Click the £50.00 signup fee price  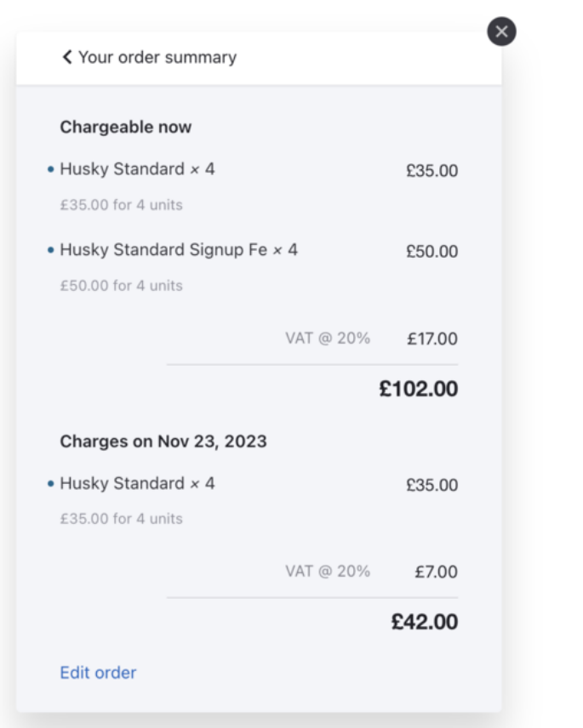coord(432,252)
